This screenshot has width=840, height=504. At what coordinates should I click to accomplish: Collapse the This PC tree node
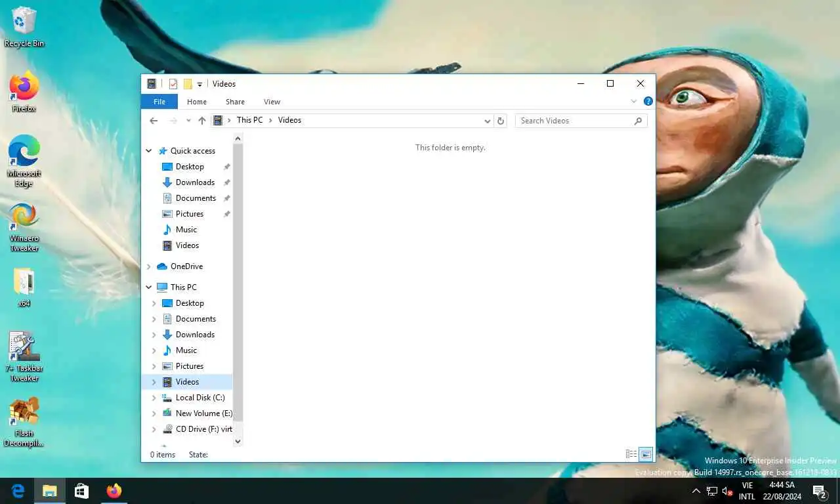click(149, 287)
